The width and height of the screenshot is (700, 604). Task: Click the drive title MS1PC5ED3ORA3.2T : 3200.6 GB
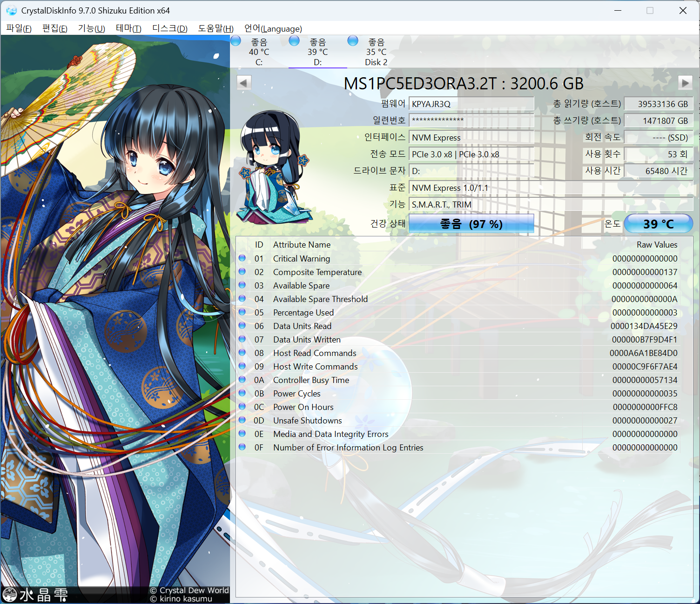pyautogui.click(x=464, y=83)
